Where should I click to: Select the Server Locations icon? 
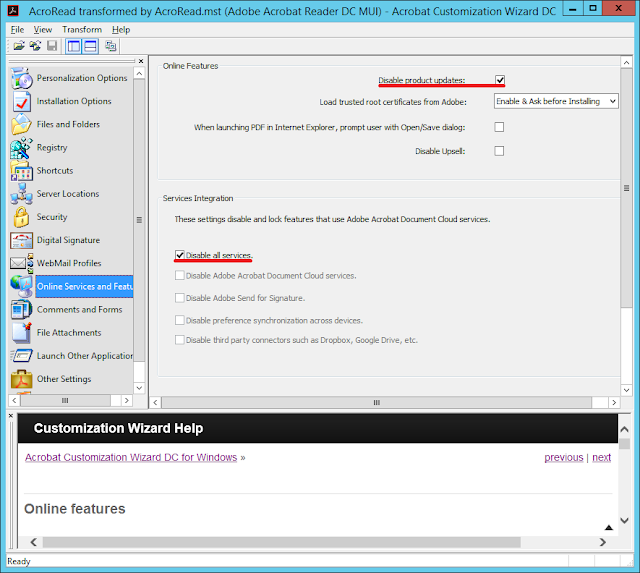[22, 194]
